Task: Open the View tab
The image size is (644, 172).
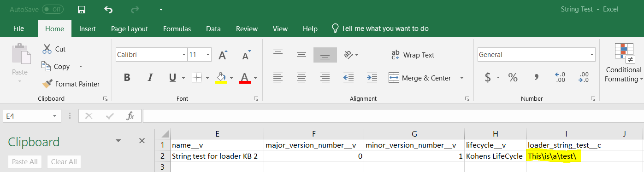Action: (x=280, y=29)
